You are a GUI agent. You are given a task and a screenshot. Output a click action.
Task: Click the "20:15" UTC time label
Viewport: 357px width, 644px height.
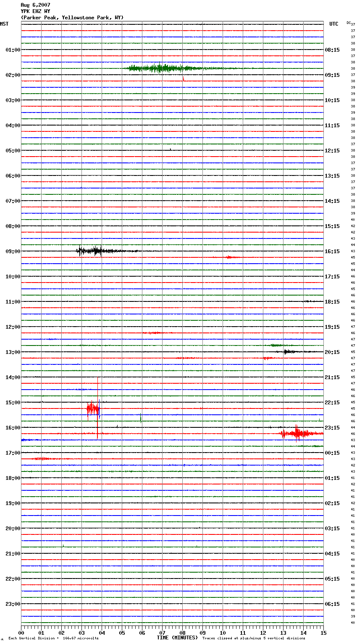click(332, 352)
